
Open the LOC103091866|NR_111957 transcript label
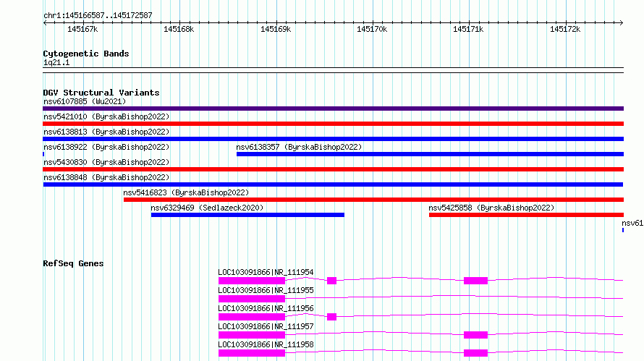point(266,326)
